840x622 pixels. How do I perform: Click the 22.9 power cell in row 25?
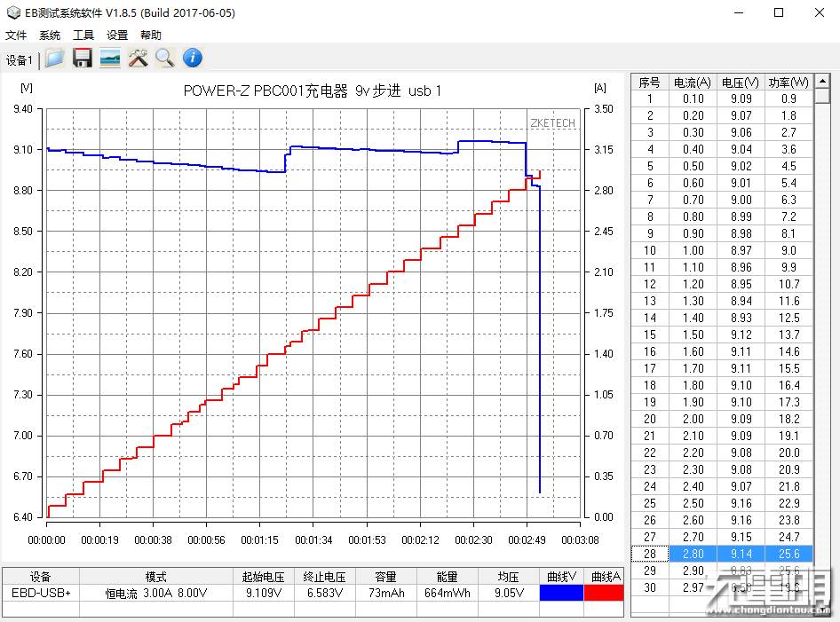pyautogui.click(x=788, y=503)
